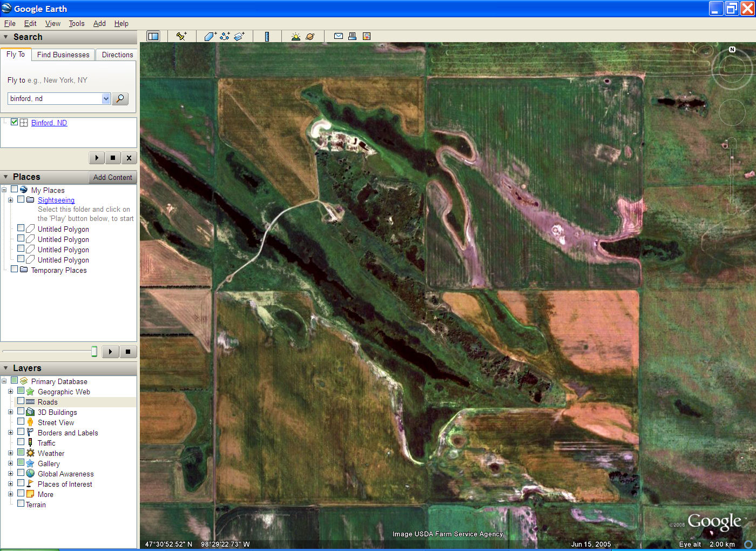Click the Street View pegman layer icon
Image resolution: width=756 pixels, height=551 pixels.
pos(30,422)
